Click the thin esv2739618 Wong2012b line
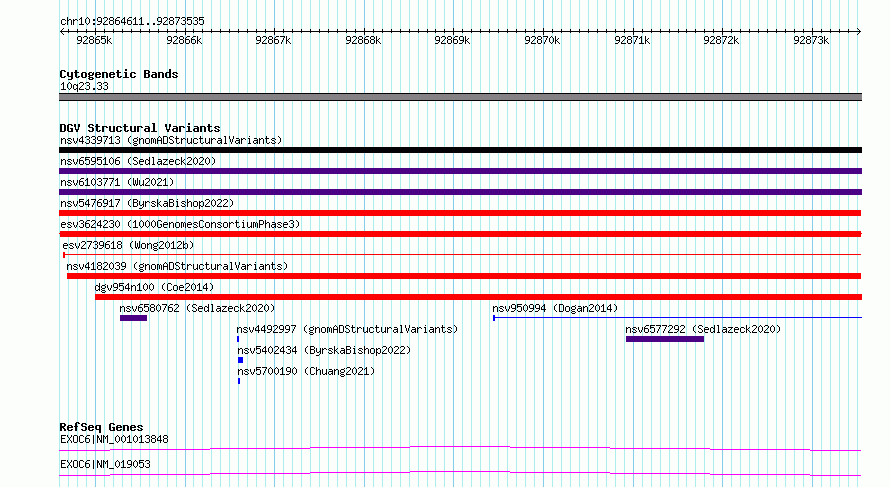890x487 pixels. point(462,255)
